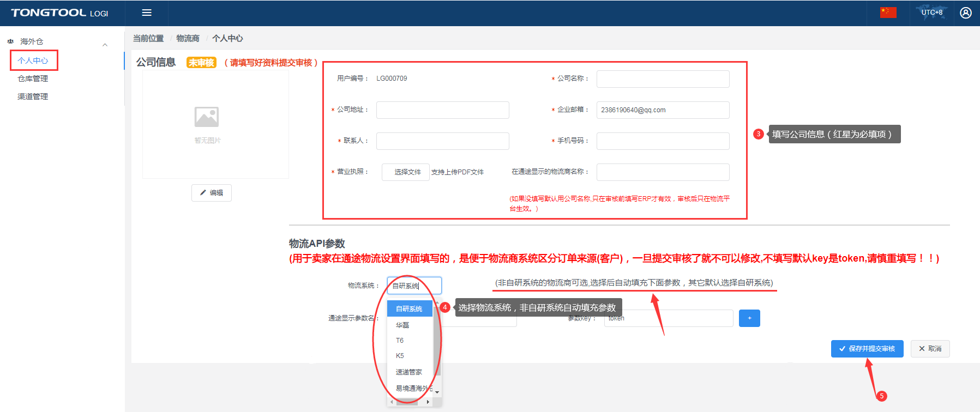
Task: Focus the 联系人 input field
Action: click(x=443, y=141)
